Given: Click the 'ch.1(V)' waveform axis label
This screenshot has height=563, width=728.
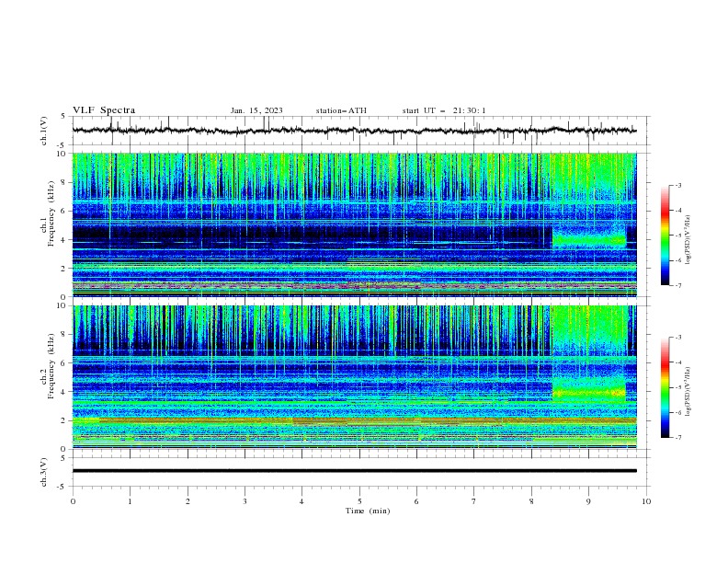Looking at the screenshot, I should pos(44,131).
